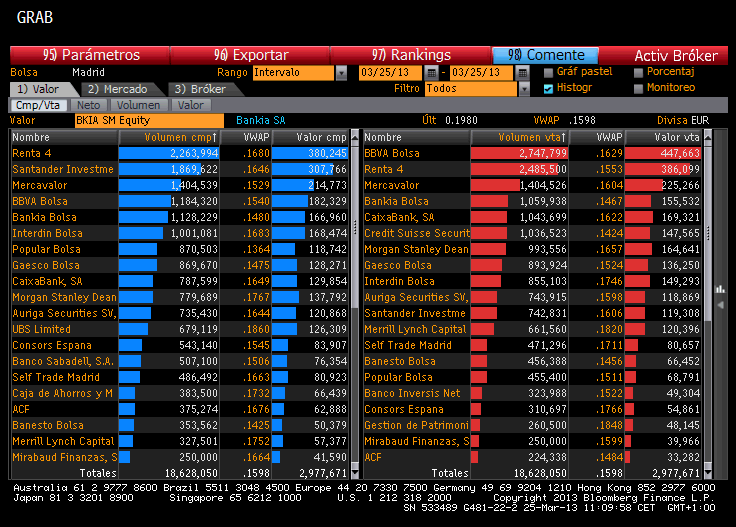The height and width of the screenshot is (527, 736).
Task: Select Credit Suisse Securit broker row
Action: (x=532, y=233)
